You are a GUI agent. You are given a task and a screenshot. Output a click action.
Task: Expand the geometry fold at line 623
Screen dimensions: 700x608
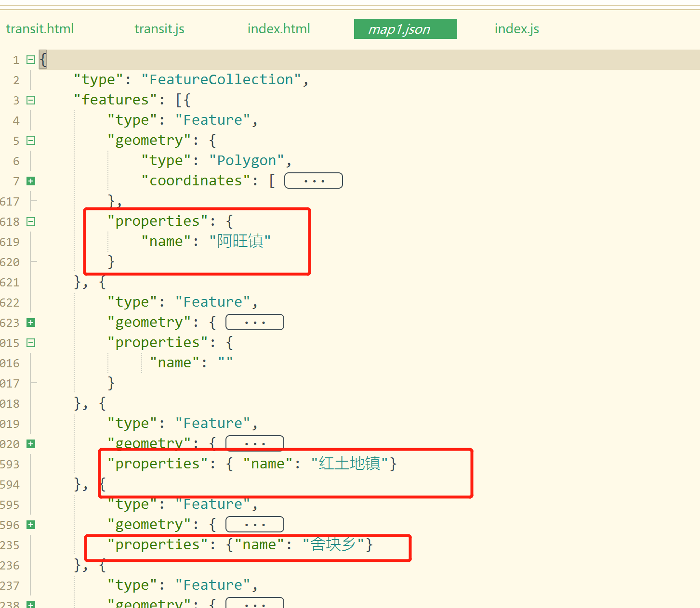(x=31, y=323)
